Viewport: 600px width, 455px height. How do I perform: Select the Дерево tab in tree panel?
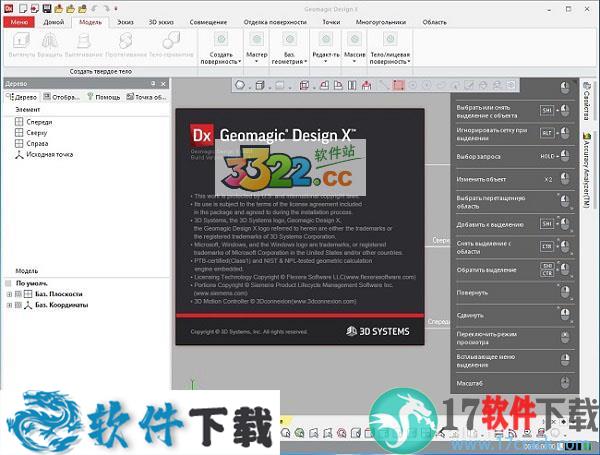(21, 97)
